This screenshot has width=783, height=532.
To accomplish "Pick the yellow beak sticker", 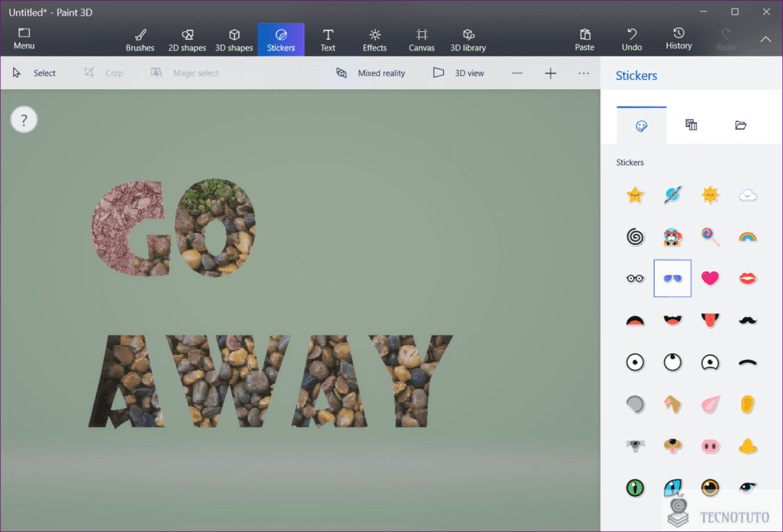I will tap(748, 446).
